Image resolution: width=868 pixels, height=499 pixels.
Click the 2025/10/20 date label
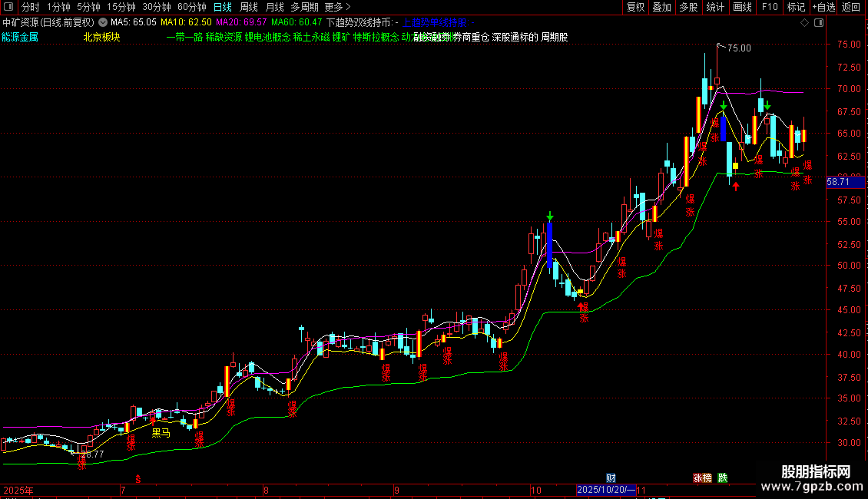click(x=605, y=490)
